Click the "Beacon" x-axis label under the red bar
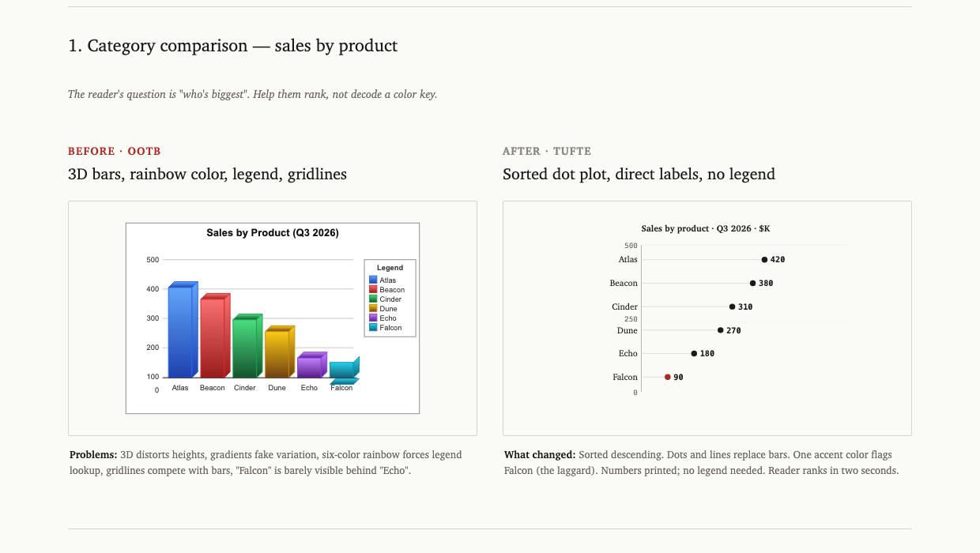Image resolution: width=980 pixels, height=553 pixels. click(x=213, y=388)
